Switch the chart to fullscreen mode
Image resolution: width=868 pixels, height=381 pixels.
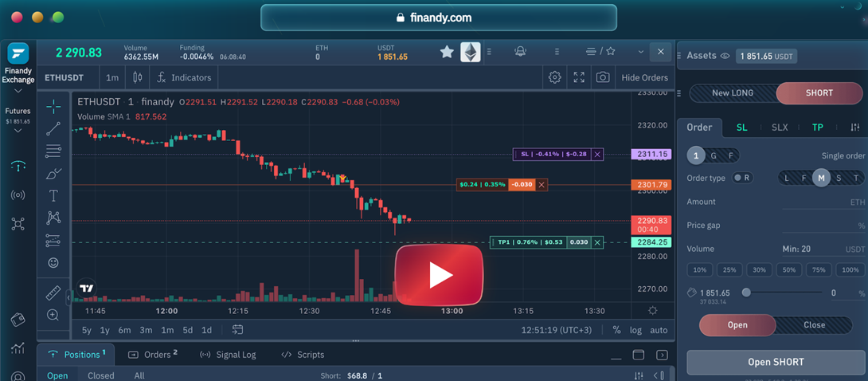(579, 77)
